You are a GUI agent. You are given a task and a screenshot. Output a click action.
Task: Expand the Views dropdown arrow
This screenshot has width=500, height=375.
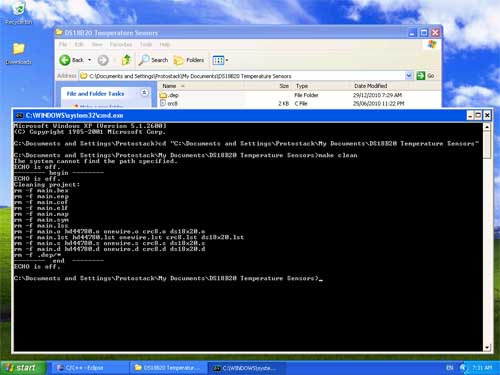pyautogui.click(x=227, y=60)
